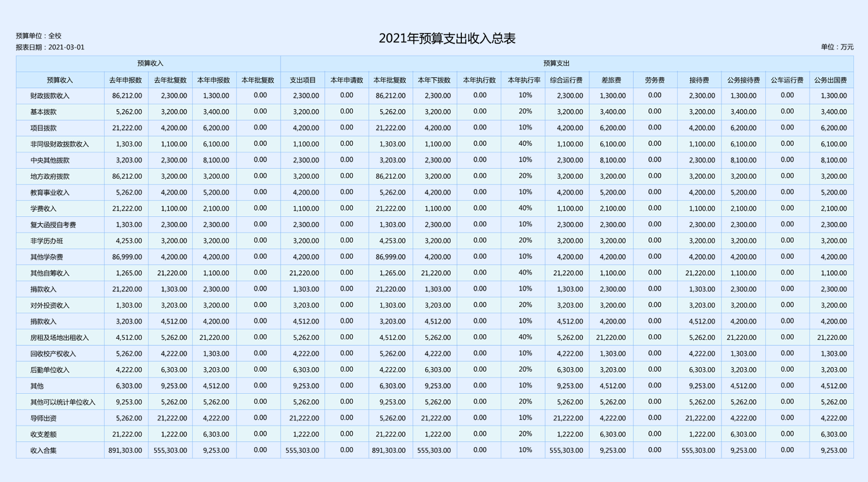Click the 报表日期 2021-03-01 text
This screenshot has height=482, width=868.
click(50, 48)
